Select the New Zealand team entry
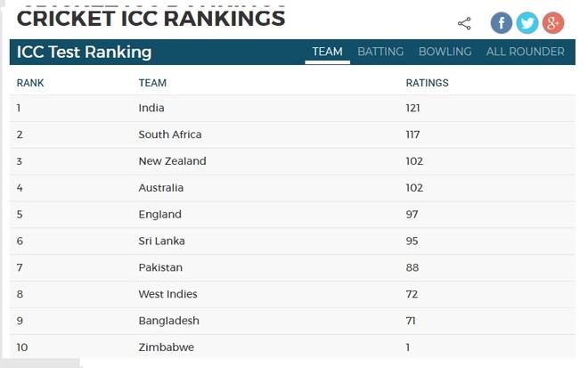 [x=172, y=161]
